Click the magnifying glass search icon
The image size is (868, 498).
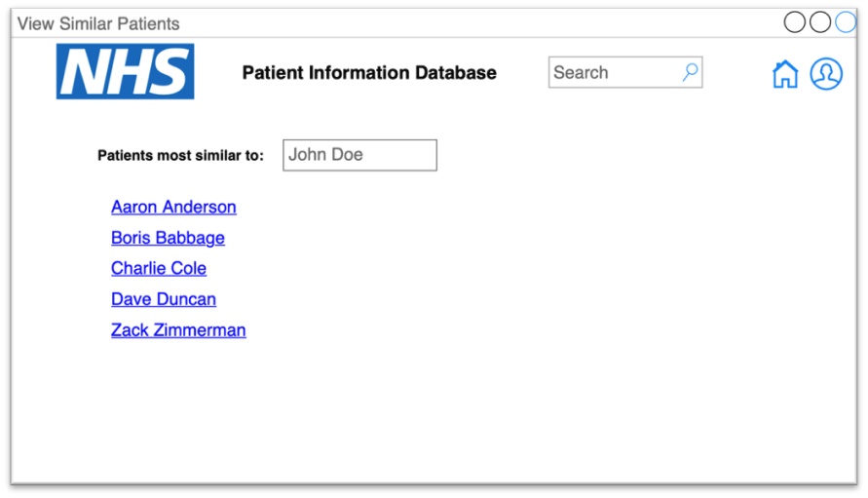690,72
